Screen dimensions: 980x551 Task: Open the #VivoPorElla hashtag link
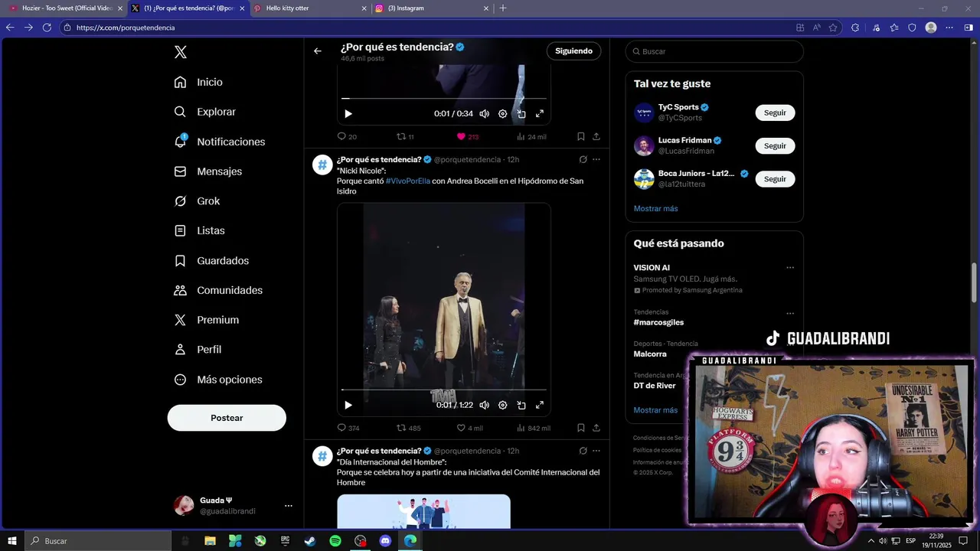click(408, 181)
